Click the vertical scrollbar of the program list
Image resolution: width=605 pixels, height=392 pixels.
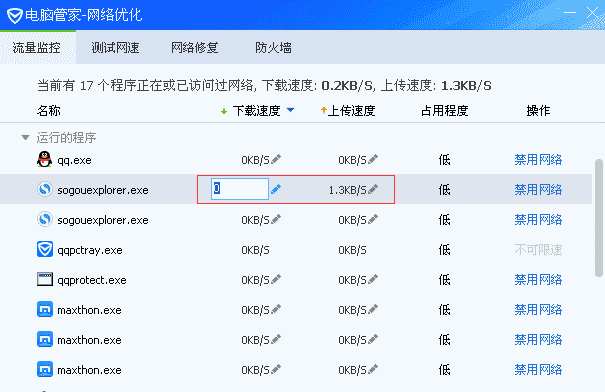coord(598,218)
